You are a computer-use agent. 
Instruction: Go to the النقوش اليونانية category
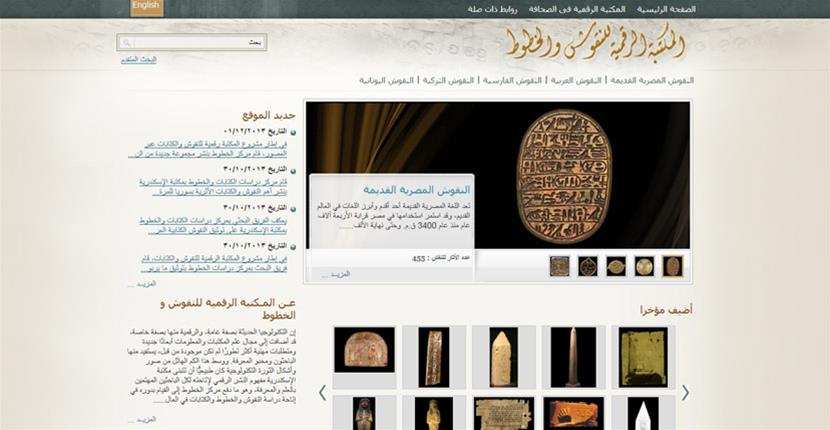click(386, 80)
